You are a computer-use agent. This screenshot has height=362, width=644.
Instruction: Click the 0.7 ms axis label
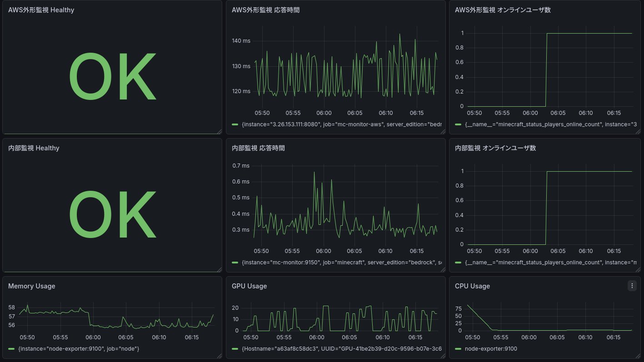point(241,165)
